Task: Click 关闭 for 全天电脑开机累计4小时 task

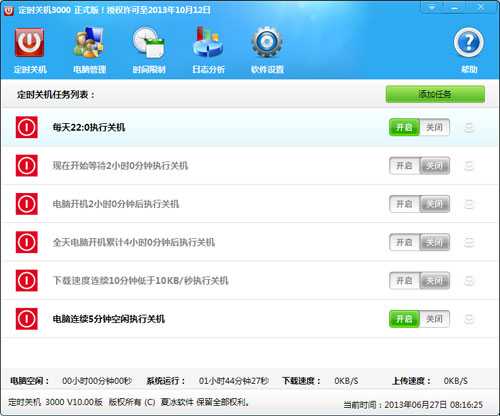Action: [434, 242]
